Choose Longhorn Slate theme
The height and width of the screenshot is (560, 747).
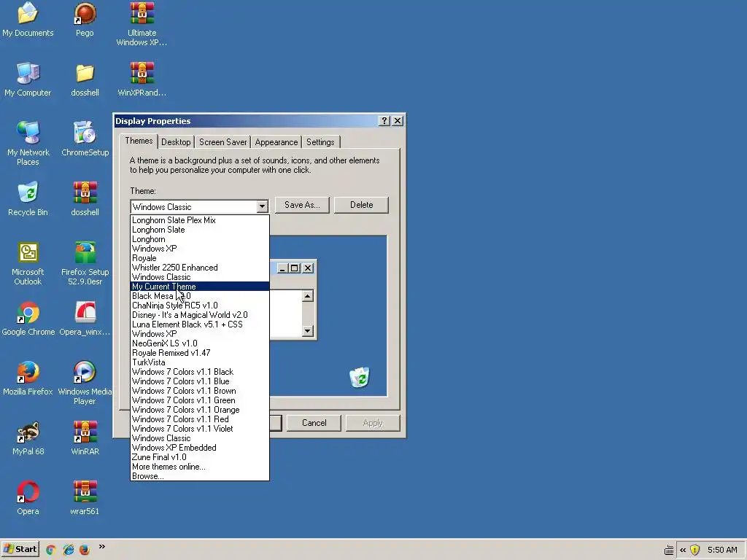click(x=200, y=230)
